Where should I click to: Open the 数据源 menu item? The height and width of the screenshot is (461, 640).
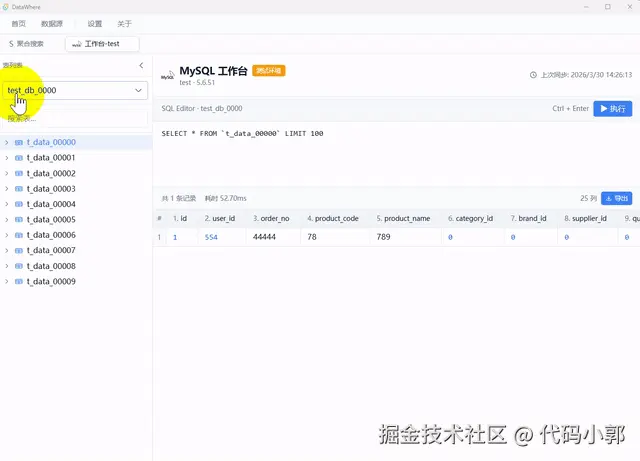(x=52, y=24)
